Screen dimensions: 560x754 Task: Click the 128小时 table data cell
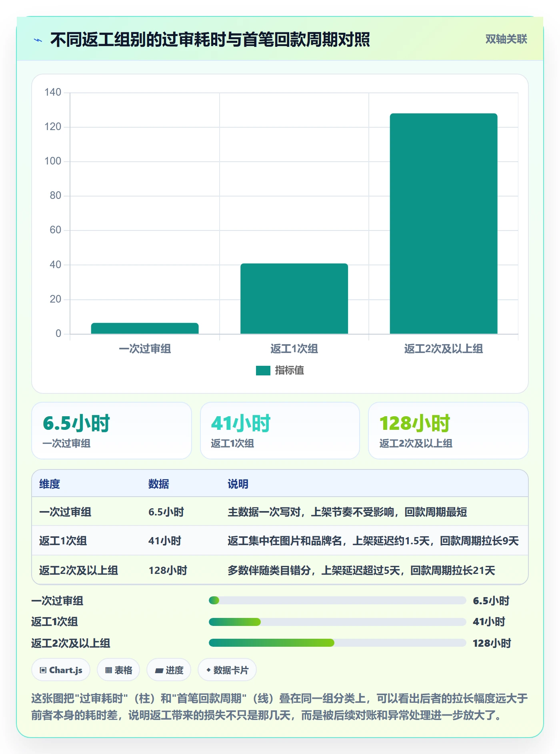[168, 570]
